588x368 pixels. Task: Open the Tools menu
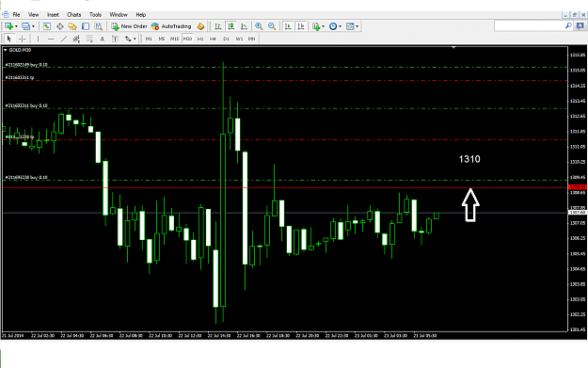[x=95, y=15]
